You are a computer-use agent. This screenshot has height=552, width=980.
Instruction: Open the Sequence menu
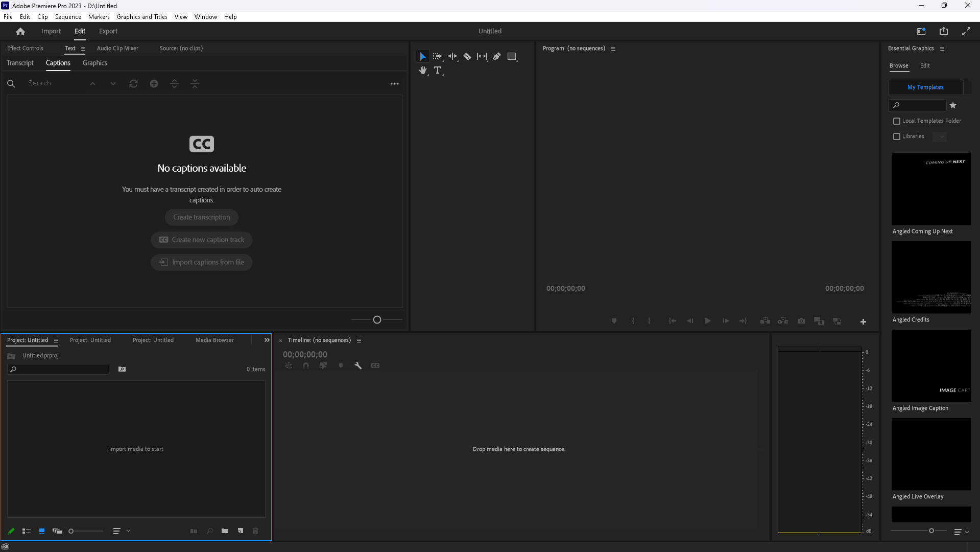tap(68, 17)
